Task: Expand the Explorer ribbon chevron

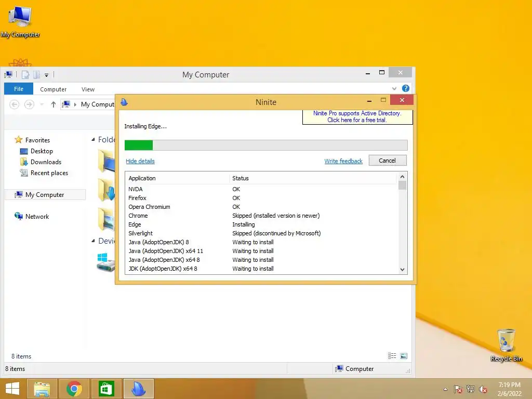Action: [x=394, y=88]
